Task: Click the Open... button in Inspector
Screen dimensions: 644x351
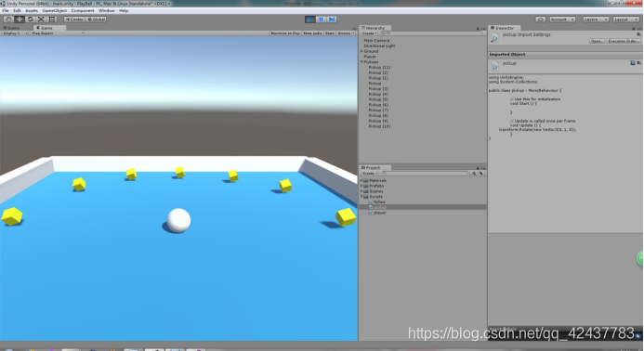Action: pos(597,41)
